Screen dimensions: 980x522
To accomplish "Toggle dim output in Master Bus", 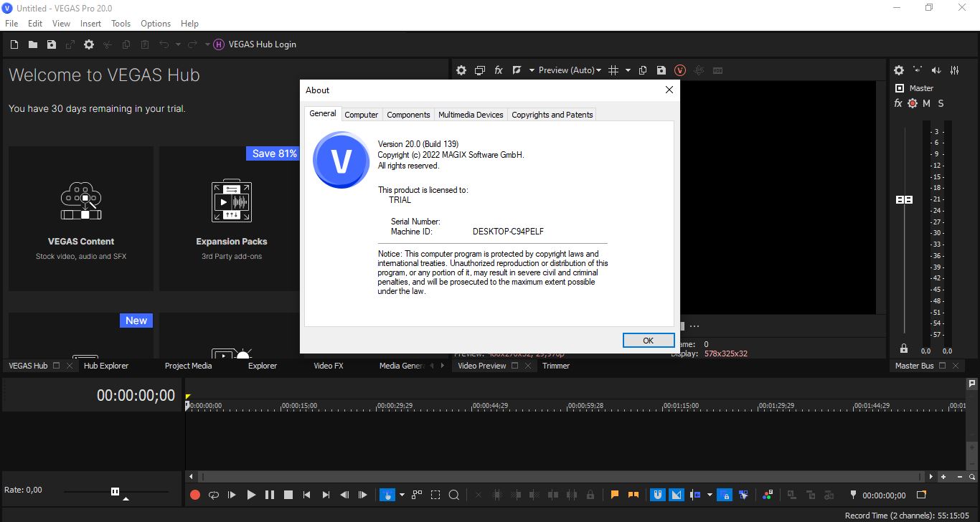I will click(x=936, y=70).
